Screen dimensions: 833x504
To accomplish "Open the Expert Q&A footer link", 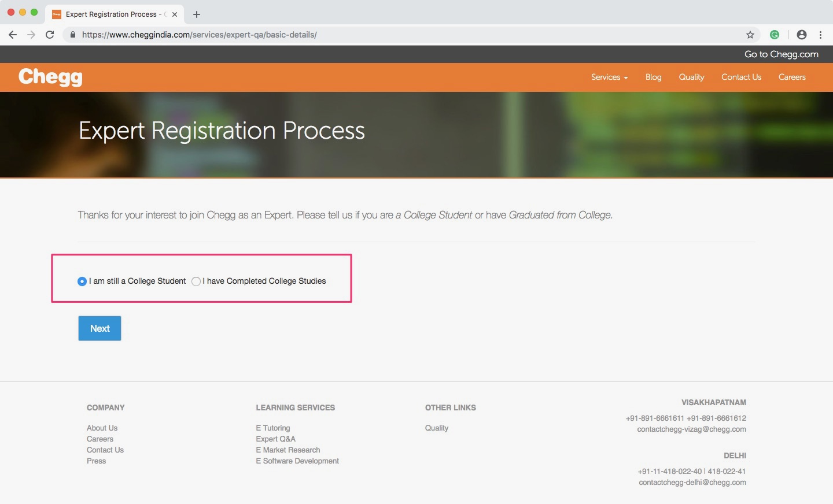I will [275, 439].
